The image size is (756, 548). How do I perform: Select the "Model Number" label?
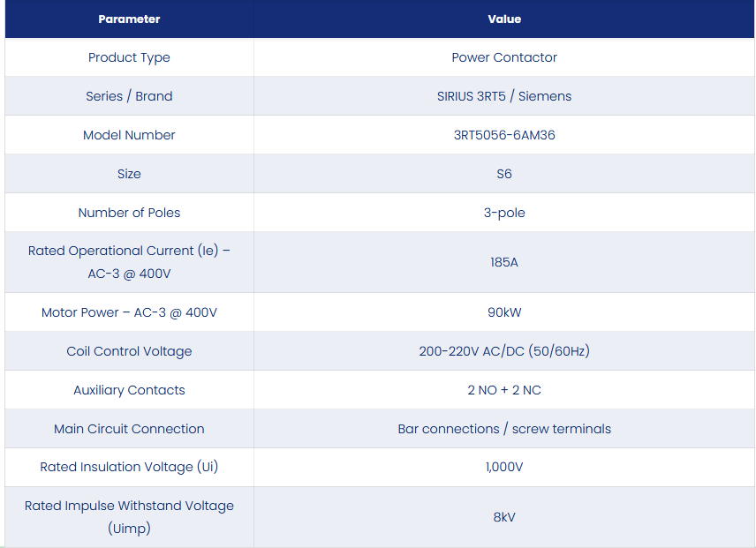click(129, 135)
